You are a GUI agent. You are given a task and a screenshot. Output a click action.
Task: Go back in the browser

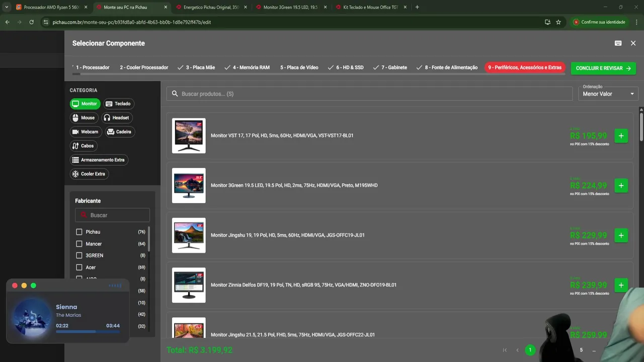(7, 22)
